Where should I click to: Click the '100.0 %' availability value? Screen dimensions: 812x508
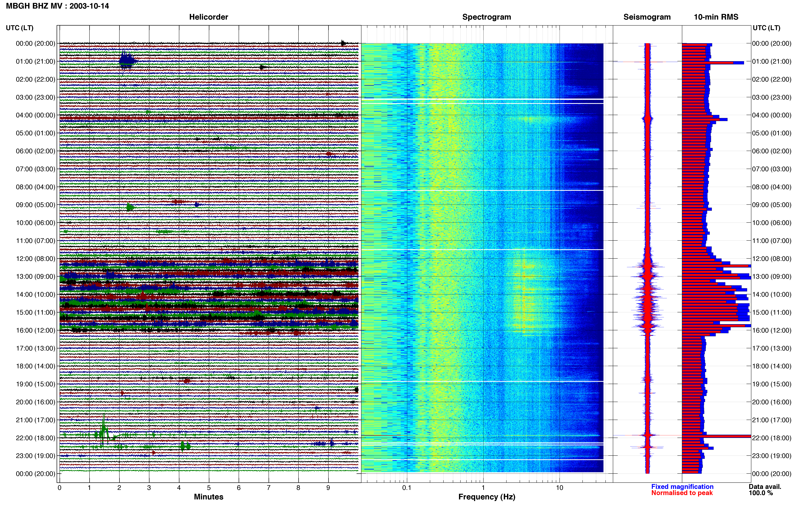pos(761,493)
